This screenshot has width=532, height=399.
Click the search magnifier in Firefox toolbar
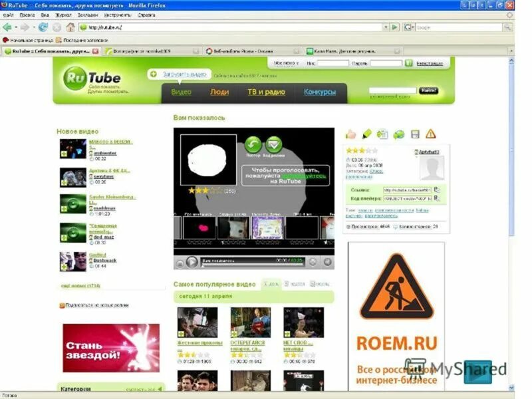click(507, 27)
